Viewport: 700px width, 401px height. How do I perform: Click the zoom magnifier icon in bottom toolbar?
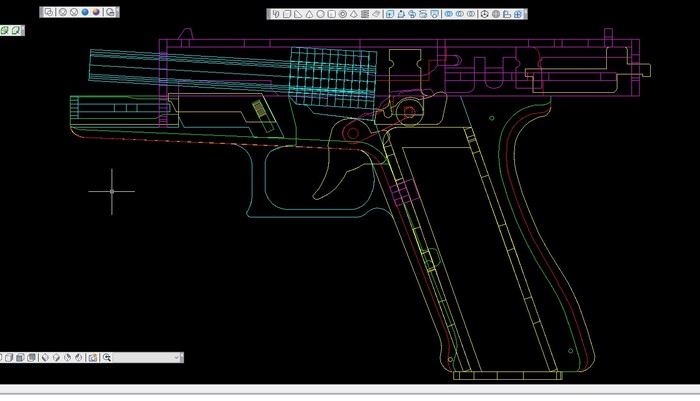(107, 357)
